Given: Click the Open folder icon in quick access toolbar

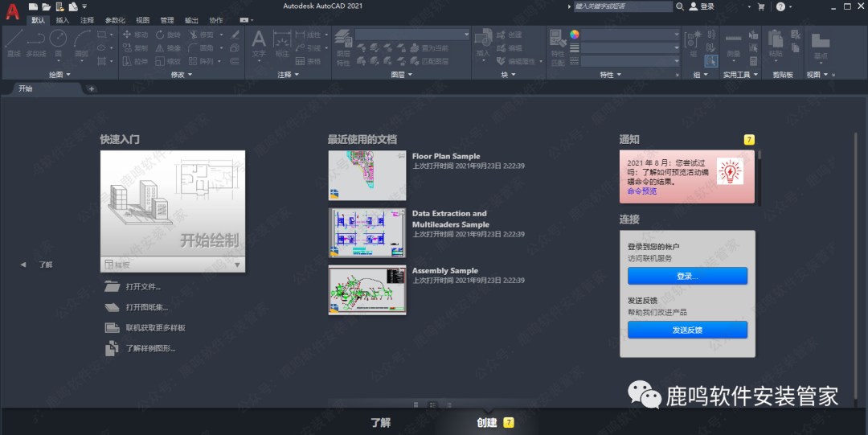Looking at the screenshot, I should (46, 6).
